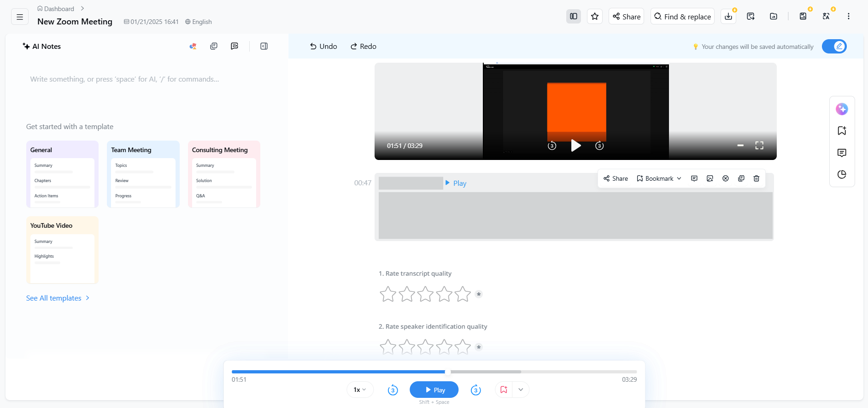Click the add bookmark icon in right sidebar
The height and width of the screenshot is (408, 868).
point(842,131)
